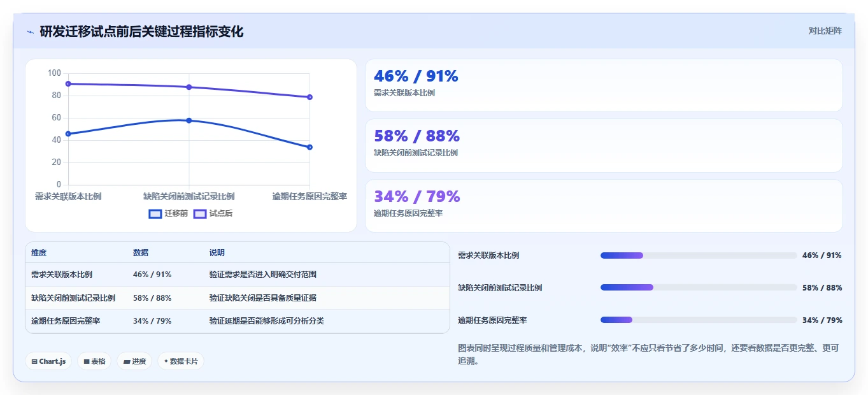Image resolution: width=868 pixels, height=395 pixels.
Task: Click 试点后 data point at 缺陷关闭前测试记录比例
Action: [189, 87]
